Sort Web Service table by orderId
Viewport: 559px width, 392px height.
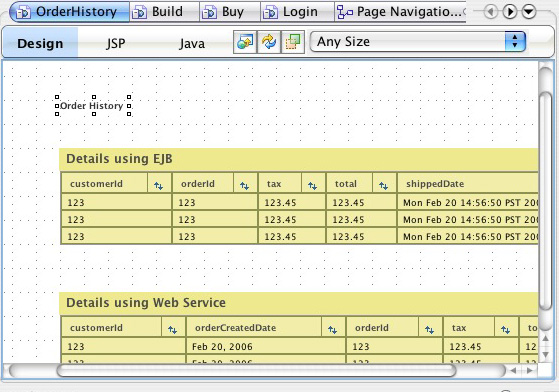click(430, 330)
